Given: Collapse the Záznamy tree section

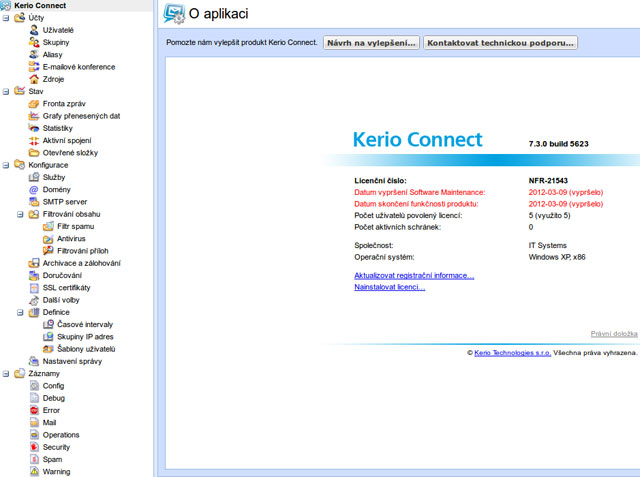Looking at the screenshot, I should pyautogui.click(x=6, y=374).
